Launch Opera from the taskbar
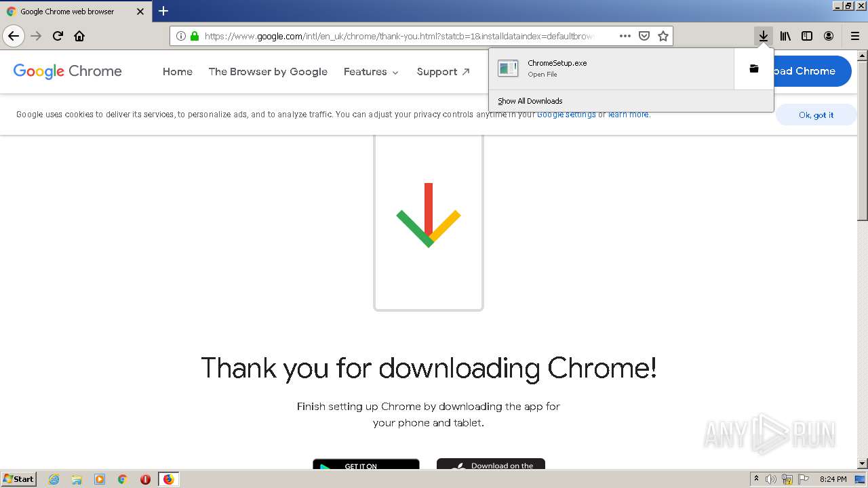The image size is (868, 488). pyautogui.click(x=145, y=479)
